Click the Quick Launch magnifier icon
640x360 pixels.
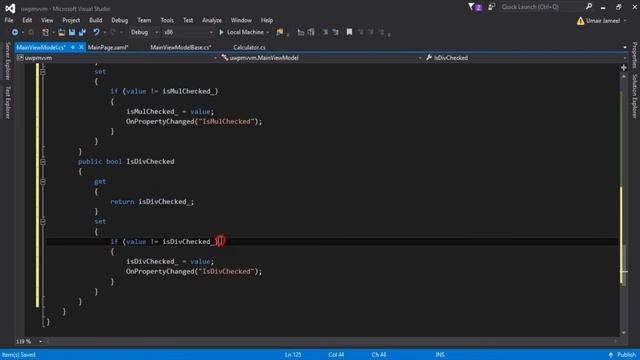(589, 7)
